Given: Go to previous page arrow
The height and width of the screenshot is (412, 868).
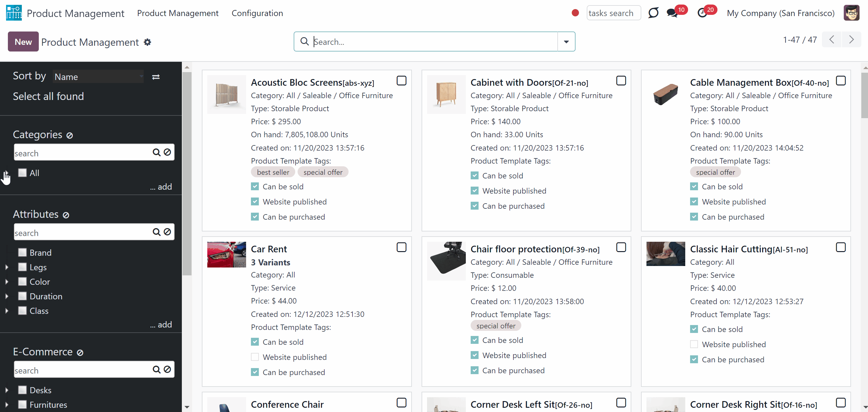Looking at the screenshot, I should pos(832,39).
